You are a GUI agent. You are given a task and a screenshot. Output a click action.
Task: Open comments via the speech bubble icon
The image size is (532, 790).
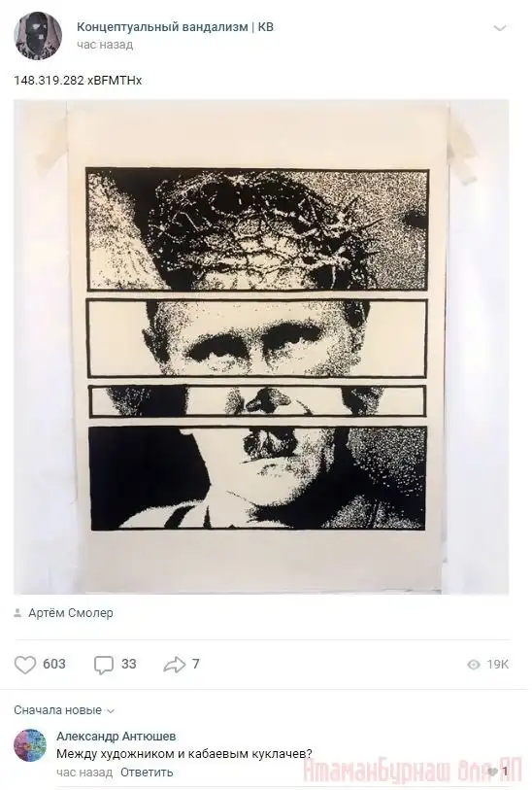tap(104, 665)
